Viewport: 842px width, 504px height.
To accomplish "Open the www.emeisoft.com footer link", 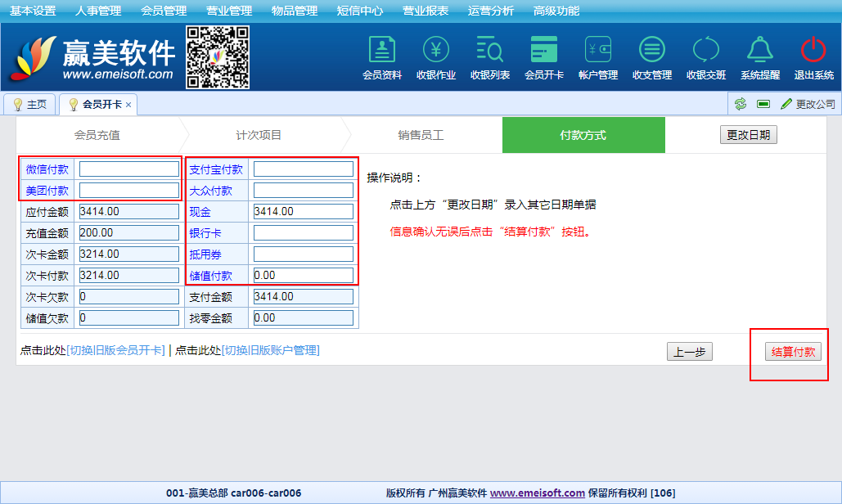I will point(537,493).
